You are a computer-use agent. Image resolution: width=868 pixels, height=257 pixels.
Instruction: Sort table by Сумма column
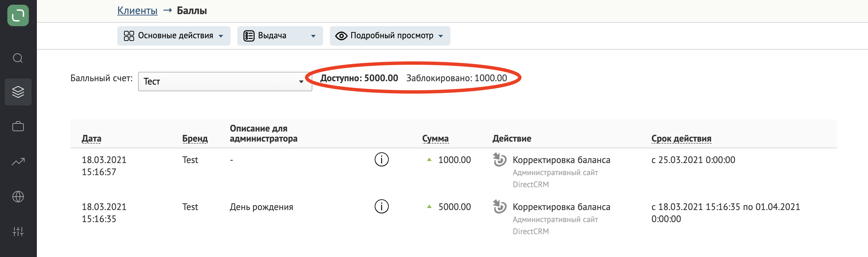click(x=435, y=138)
